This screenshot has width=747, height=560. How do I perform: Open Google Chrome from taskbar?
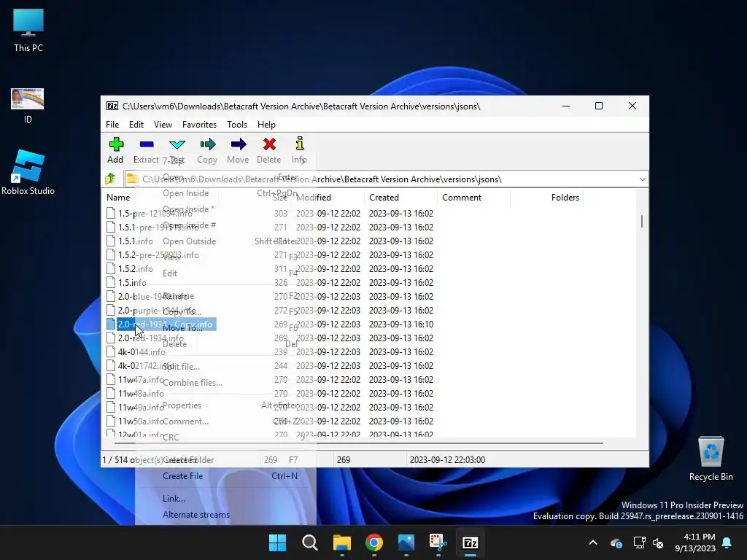(x=374, y=542)
